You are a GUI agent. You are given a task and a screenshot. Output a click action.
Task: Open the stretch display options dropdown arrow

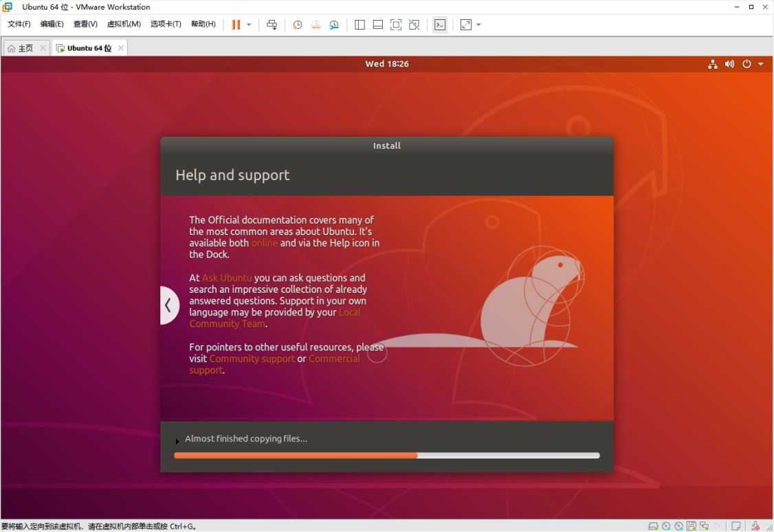pyautogui.click(x=479, y=25)
